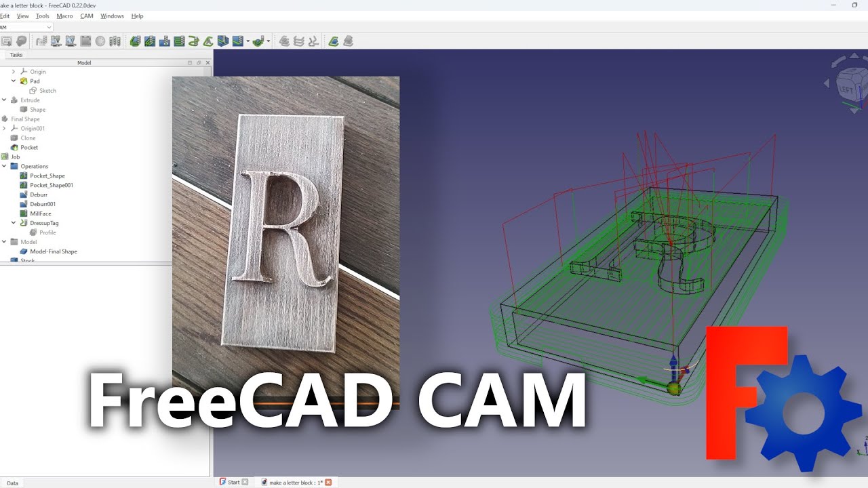
Task: Open the ToolBit Dock icon
Action: pyautogui.click(x=115, y=41)
